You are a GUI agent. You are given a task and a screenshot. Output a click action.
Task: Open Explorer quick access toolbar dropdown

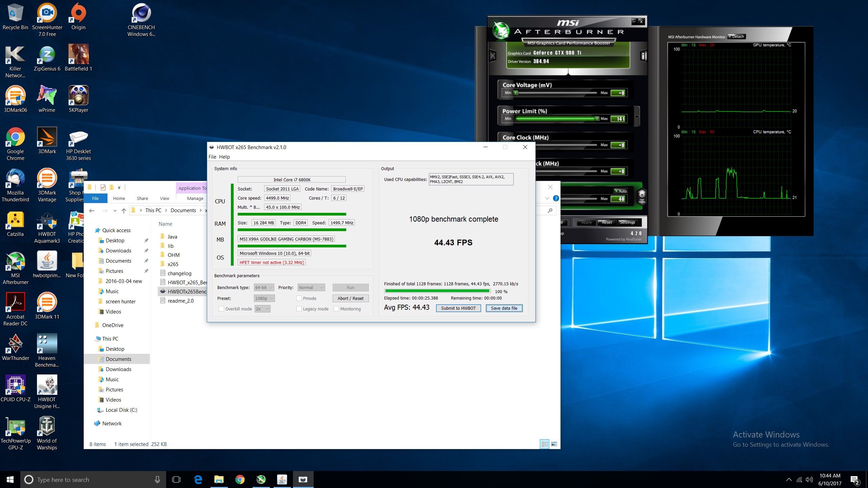119,187
